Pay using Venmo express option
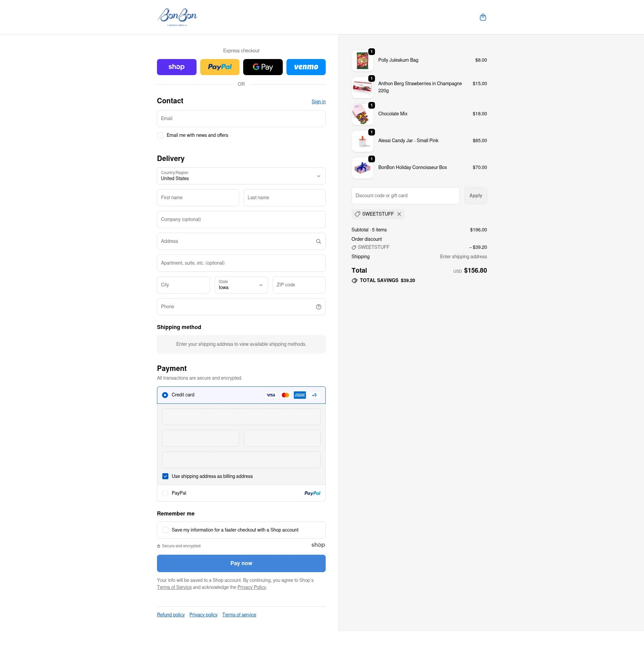The image size is (644, 658). point(306,67)
